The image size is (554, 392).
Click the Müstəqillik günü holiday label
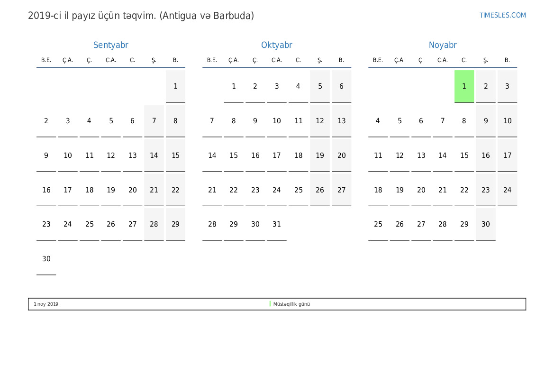pos(291,304)
